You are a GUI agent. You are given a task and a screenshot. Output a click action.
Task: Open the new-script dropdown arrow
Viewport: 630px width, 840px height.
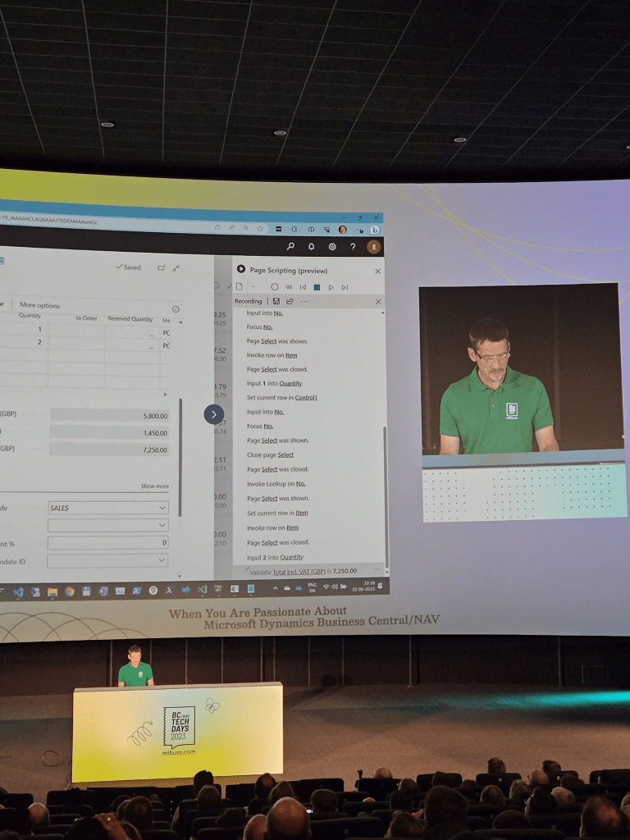pos(253,287)
